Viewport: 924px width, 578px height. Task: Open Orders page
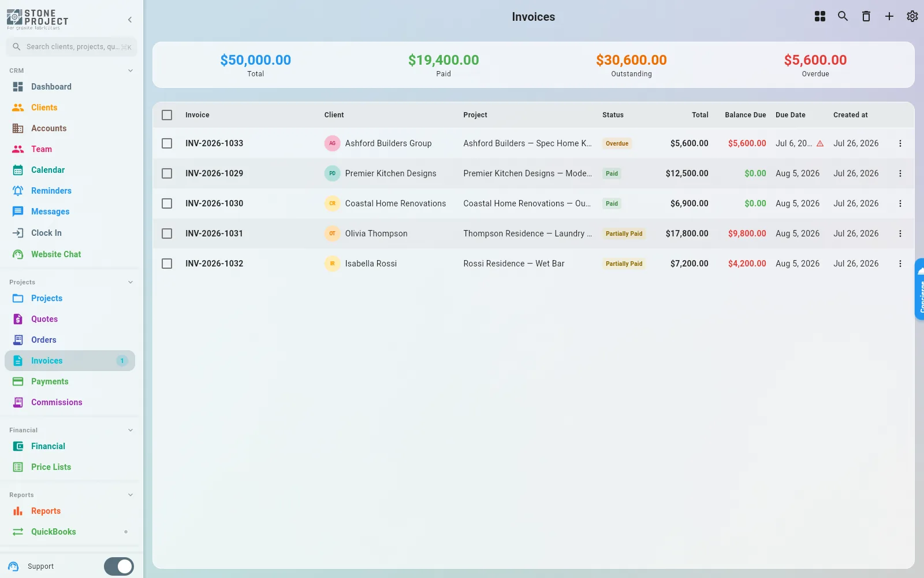(x=70, y=340)
